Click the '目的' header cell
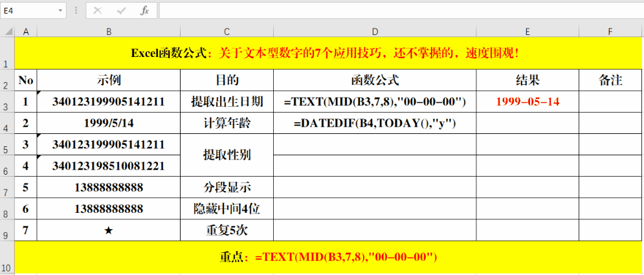This screenshot has height=275, width=644. click(227, 80)
